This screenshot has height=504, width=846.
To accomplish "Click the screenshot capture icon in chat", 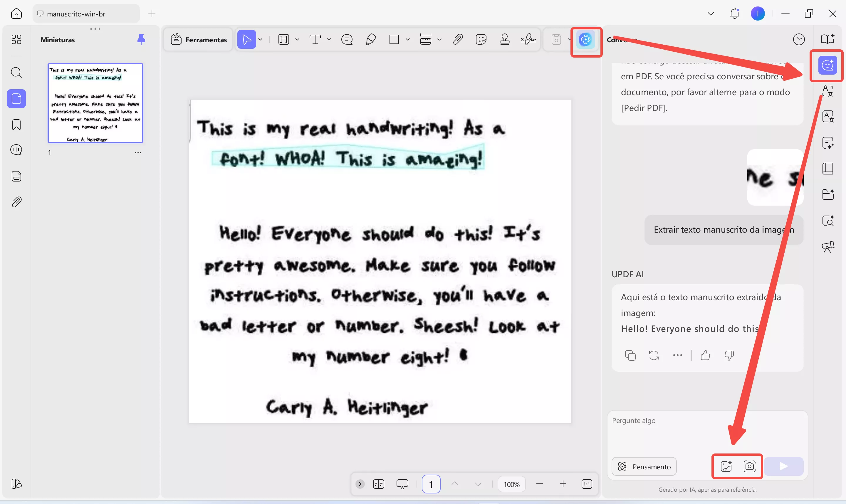I will (749, 466).
